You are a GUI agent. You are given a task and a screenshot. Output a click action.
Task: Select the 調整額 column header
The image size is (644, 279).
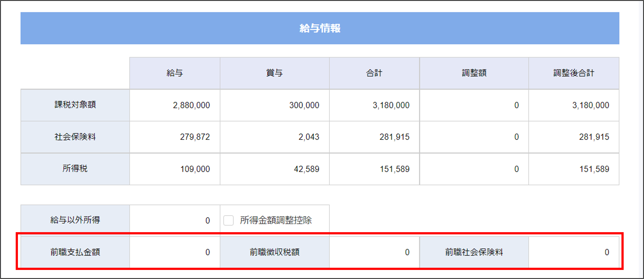click(x=474, y=73)
